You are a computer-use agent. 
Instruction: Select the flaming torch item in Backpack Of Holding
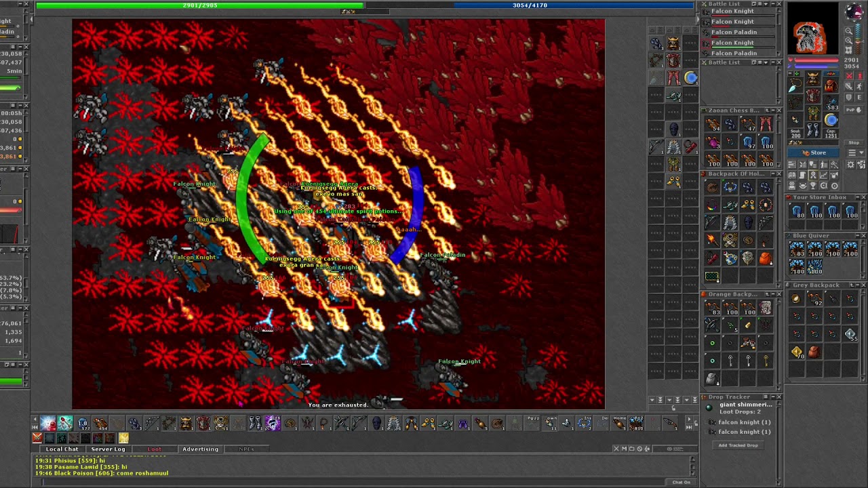pos(713,240)
